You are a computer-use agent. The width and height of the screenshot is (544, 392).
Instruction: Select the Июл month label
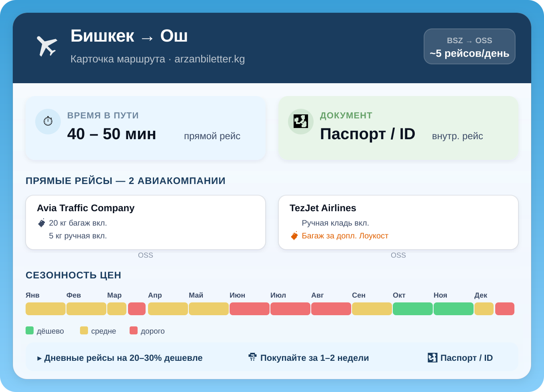279,295
